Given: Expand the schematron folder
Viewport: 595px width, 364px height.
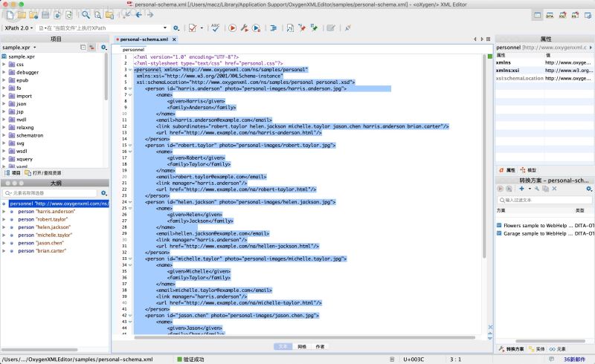Looking at the screenshot, I should pos(4,135).
